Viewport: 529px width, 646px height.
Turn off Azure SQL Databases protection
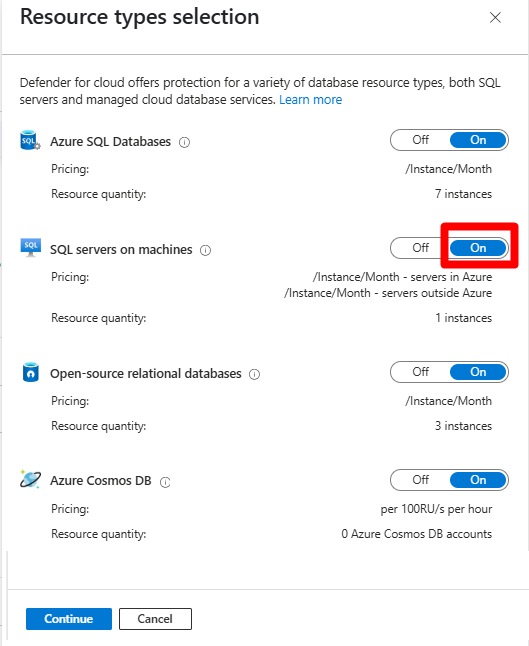[421, 140]
